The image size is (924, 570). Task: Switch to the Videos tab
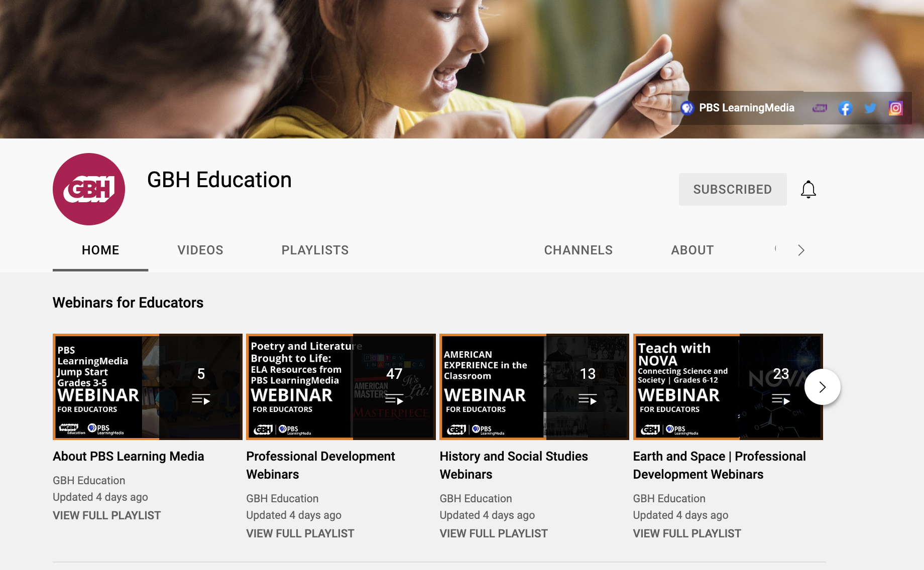[200, 250]
